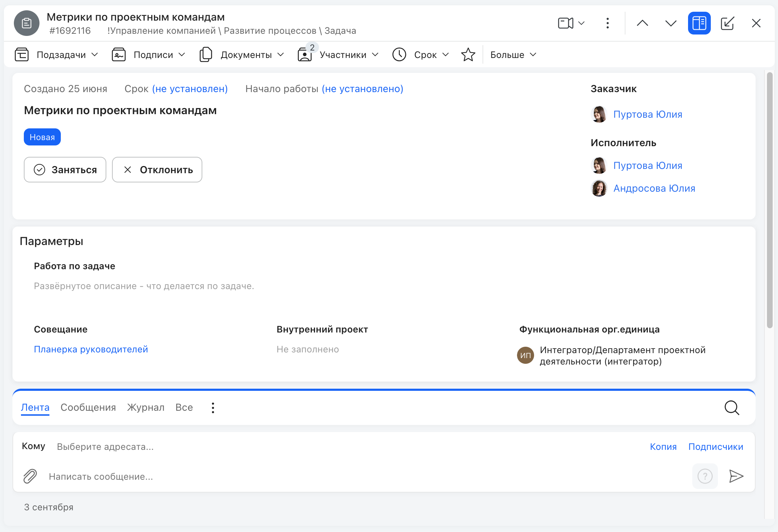Expand the Подписи dropdown arrow
This screenshot has height=532, width=778.
point(182,55)
